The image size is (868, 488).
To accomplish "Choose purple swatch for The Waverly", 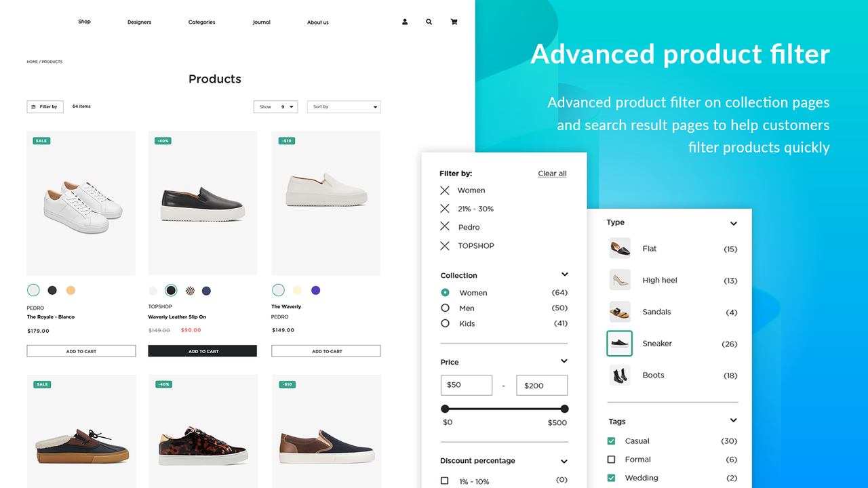I will coord(315,290).
